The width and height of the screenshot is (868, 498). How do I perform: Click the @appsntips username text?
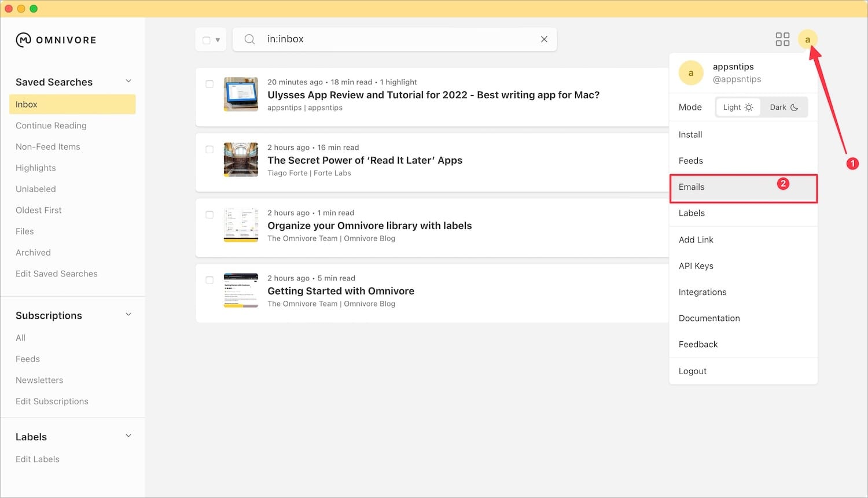[x=737, y=79]
